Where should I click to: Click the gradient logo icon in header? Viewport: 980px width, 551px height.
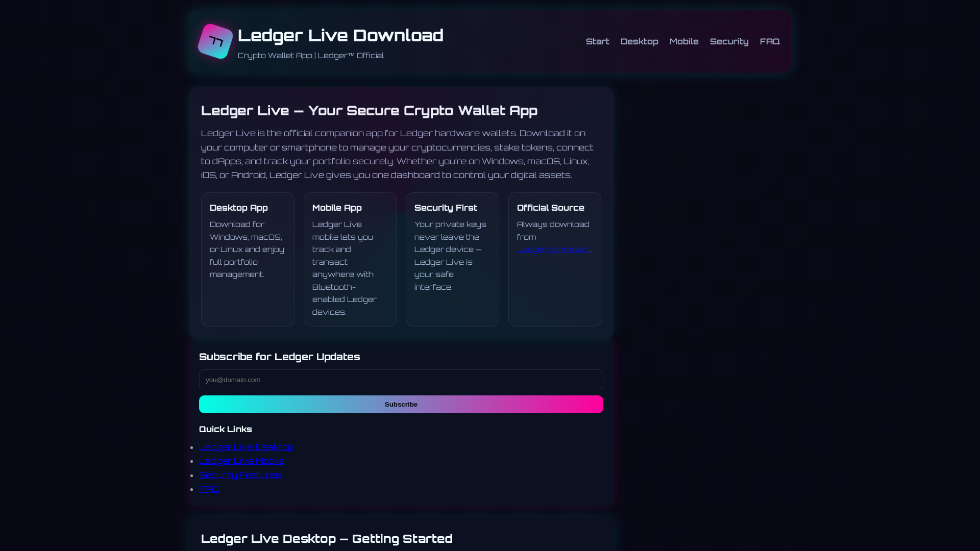coord(215,41)
